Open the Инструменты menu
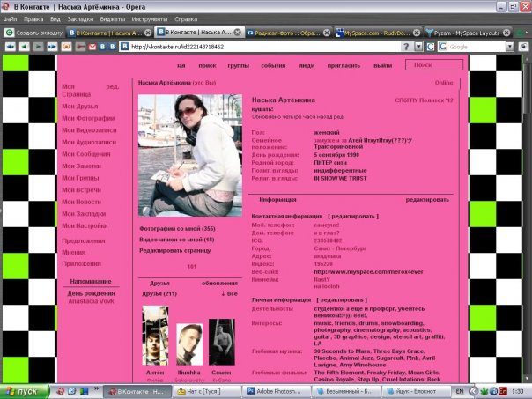The width and height of the screenshot is (532, 399). (150, 19)
